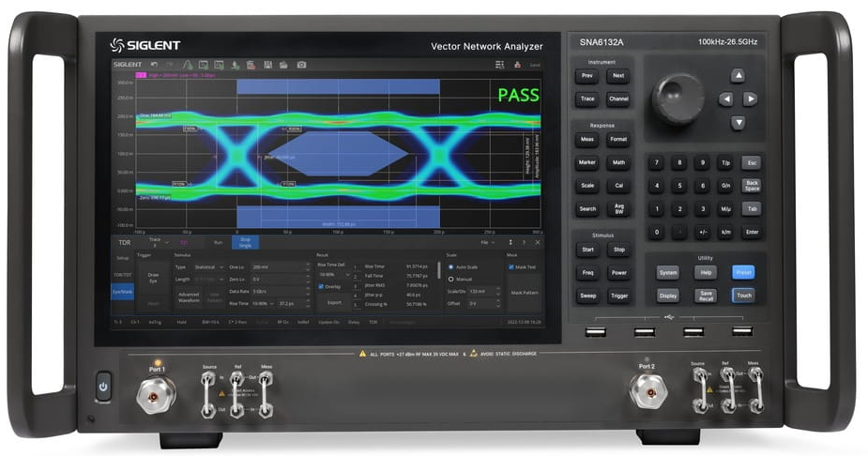This screenshot has width=868, height=456.
Task: Select the Manual scale radio option
Action: [450, 279]
